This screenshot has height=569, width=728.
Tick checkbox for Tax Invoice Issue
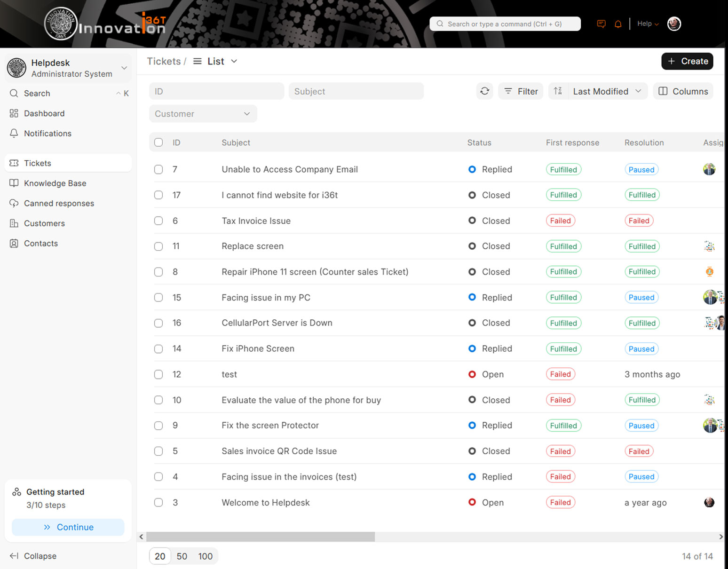pos(158,221)
